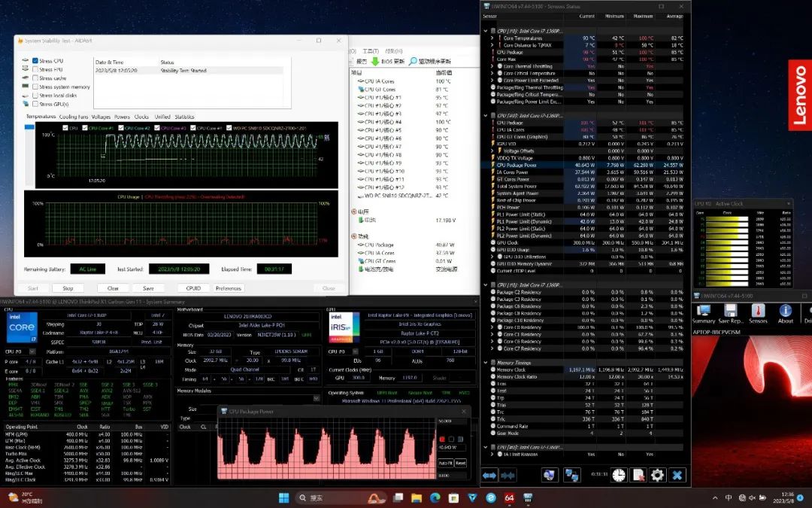Enable the Stress FPU checkbox

pyautogui.click(x=35, y=69)
